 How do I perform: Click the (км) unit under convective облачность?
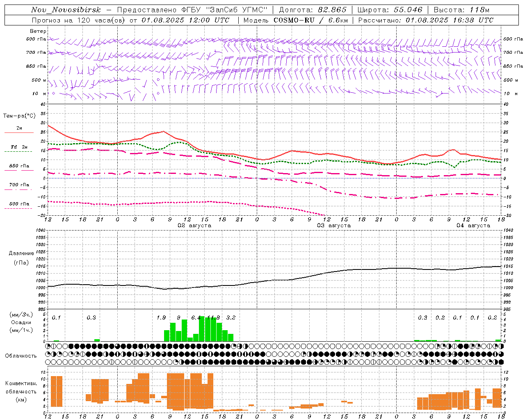point(21,399)
